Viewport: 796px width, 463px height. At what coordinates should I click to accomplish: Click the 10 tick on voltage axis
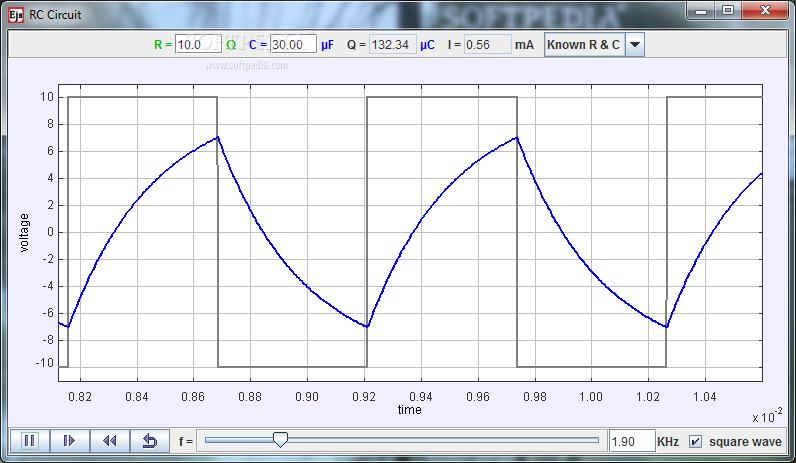[x=47, y=97]
